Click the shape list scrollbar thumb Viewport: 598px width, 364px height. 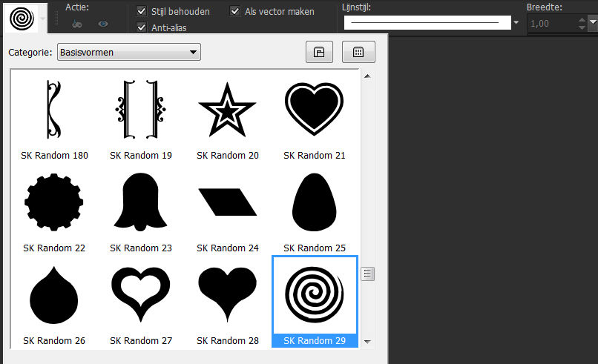(368, 274)
